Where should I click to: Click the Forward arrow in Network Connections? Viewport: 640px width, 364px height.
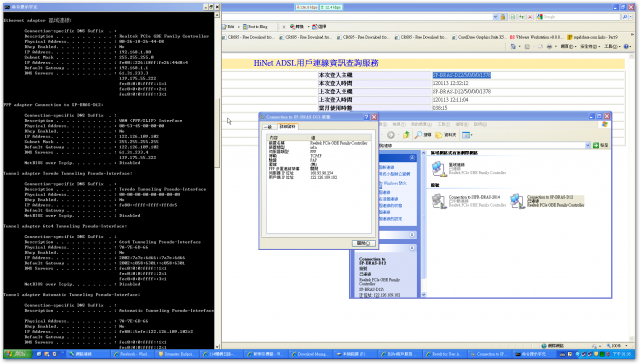(x=391, y=135)
